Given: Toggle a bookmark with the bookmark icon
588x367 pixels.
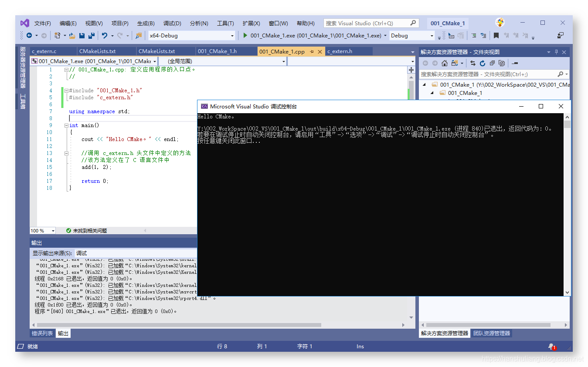Looking at the screenshot, I should [x=496, y=35].
